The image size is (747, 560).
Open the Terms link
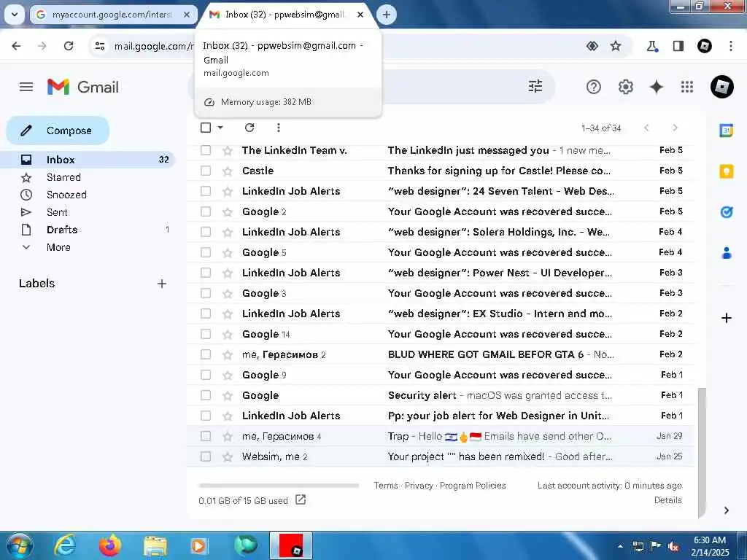[385, 485]
